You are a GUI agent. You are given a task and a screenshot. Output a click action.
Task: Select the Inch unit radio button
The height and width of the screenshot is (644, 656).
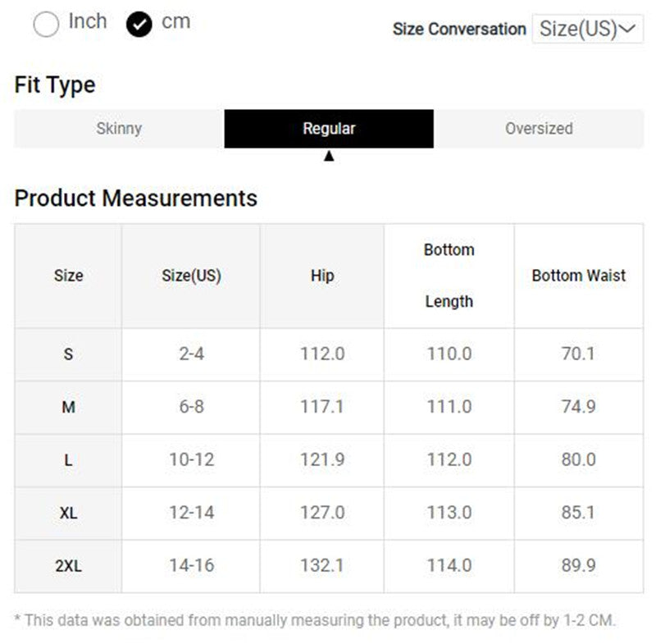[x=46, y=25]
